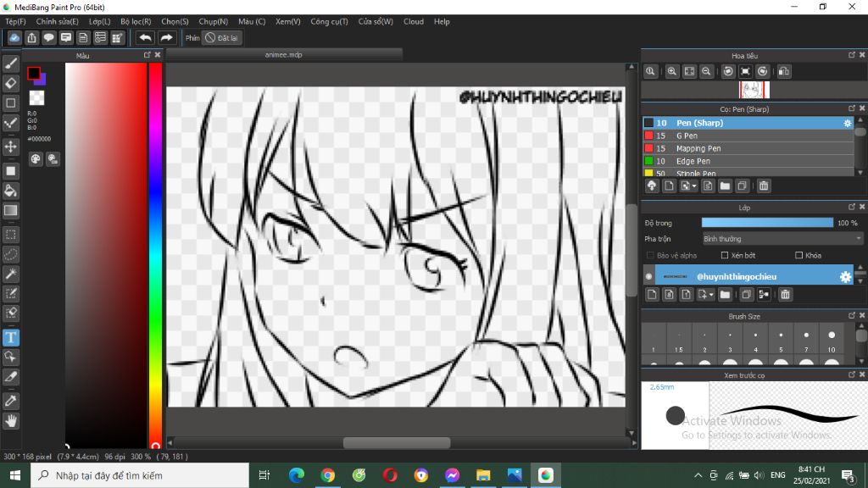Open the Bộ lọc(R) menu
This screenshot has height=488, width=868.
(x=136, y=21)
